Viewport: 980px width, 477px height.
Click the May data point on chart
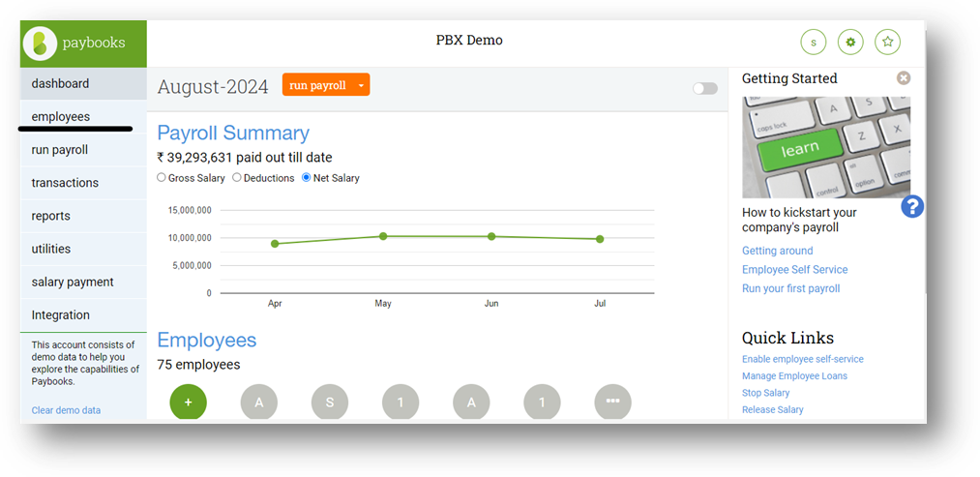pyautogui.click(x=383, y=236)
